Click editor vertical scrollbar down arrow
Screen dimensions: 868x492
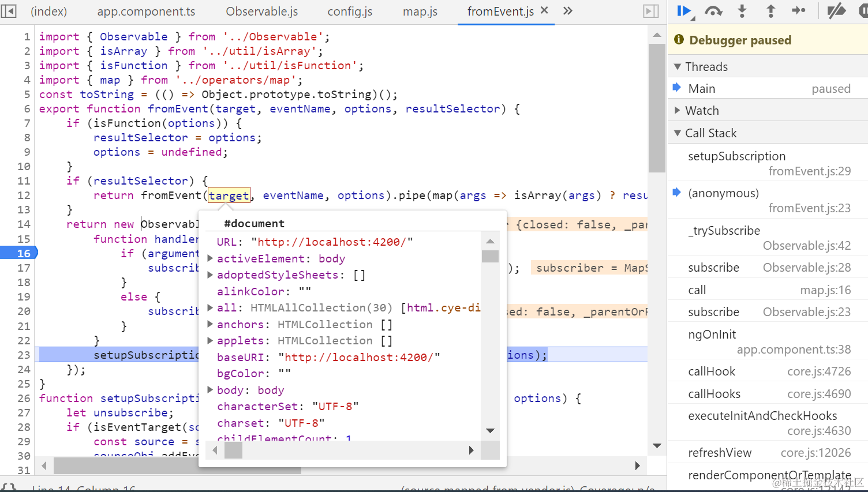[x=657, y=445]
